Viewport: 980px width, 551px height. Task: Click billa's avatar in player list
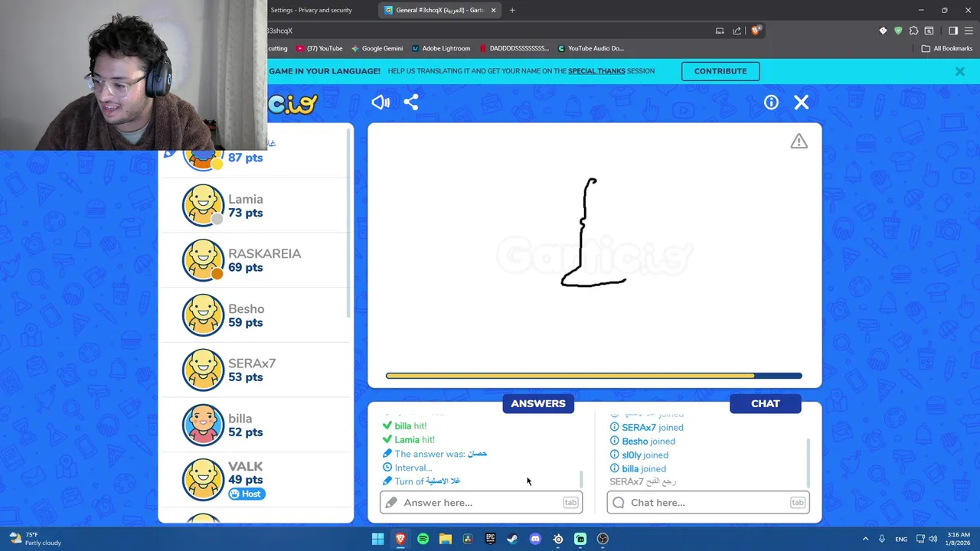pos(203,425)
